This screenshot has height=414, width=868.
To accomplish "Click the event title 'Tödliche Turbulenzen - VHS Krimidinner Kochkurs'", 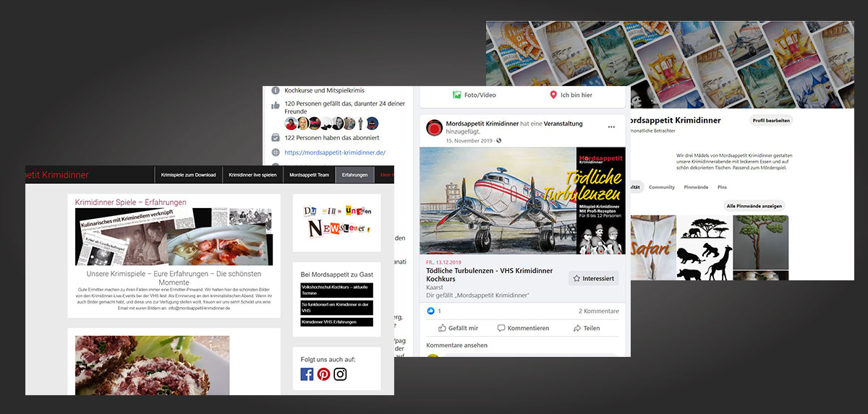I will coord(490,275).
